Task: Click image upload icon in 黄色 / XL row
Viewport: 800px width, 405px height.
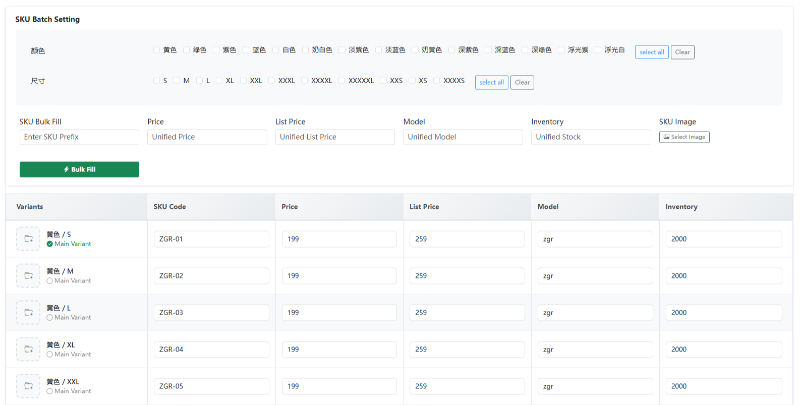Action: pos(29,349)
